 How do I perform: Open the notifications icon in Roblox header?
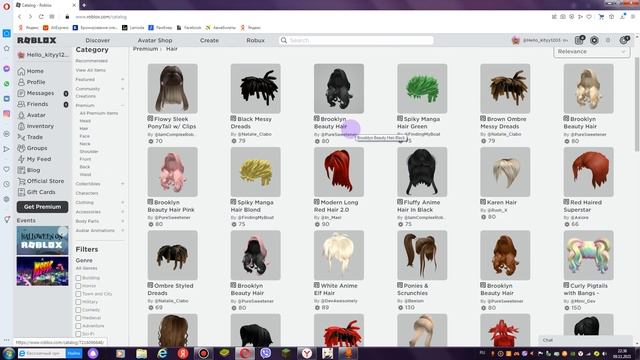(x=579, y=40)
